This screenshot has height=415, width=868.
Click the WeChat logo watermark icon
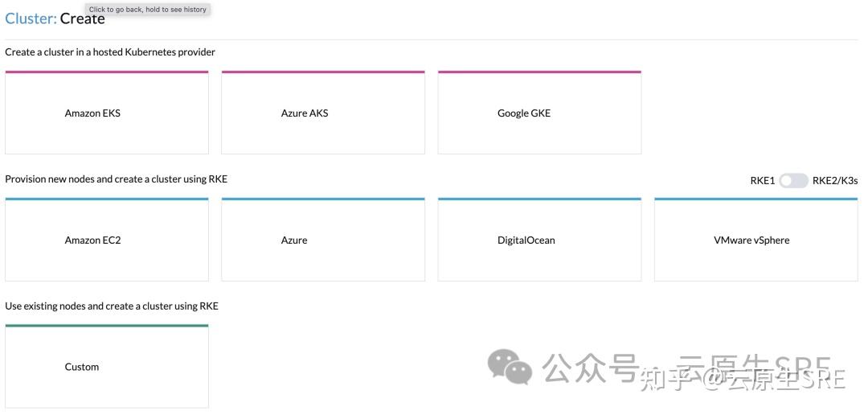[510, 366]
